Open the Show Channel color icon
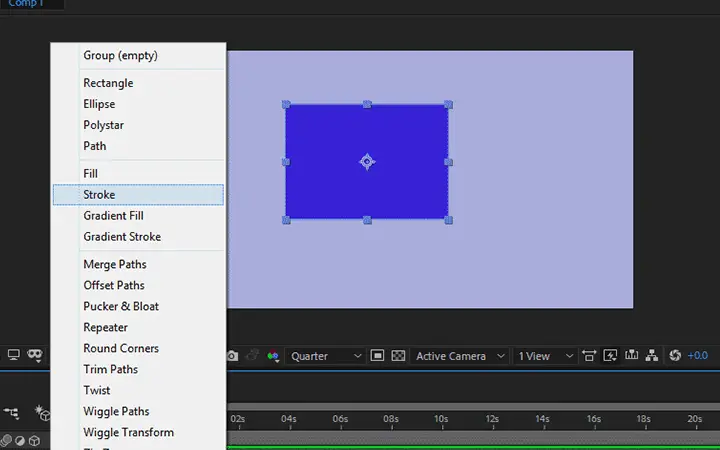This screenshot has height=450, width=720. [273, 356]
